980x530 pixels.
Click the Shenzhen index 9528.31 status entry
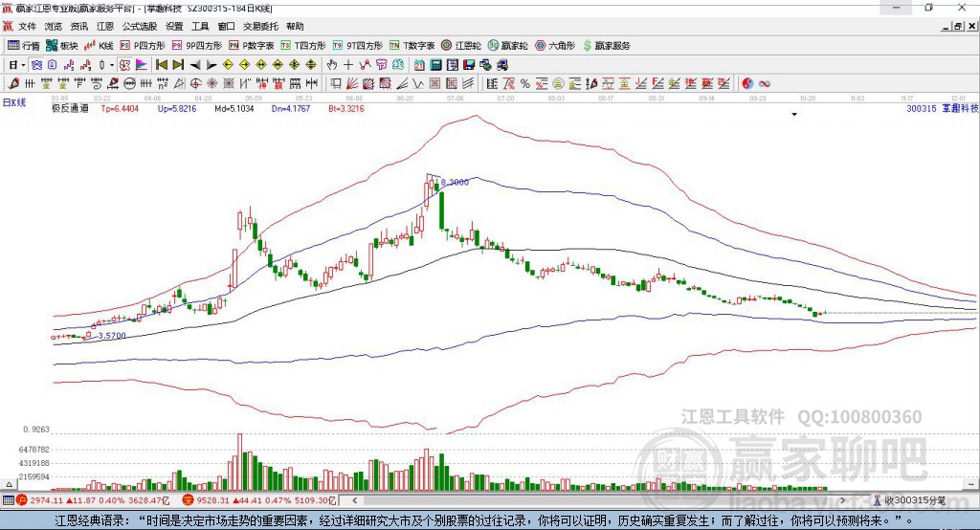(259, 500)
